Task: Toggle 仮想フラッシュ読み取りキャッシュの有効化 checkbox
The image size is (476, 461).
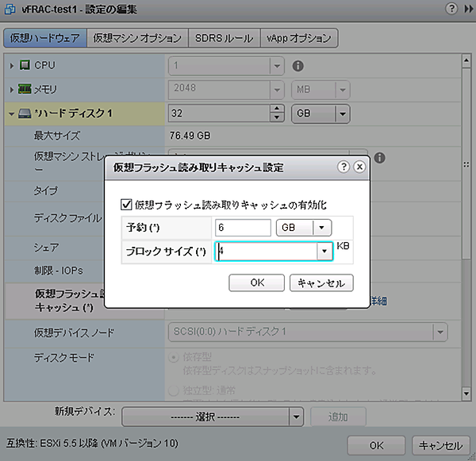Action: pos(125,205)
